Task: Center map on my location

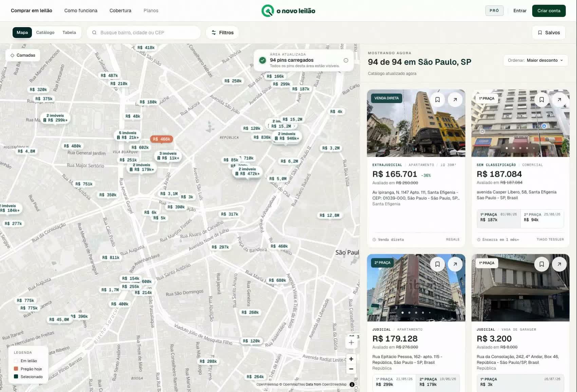Action: point(351,342)
